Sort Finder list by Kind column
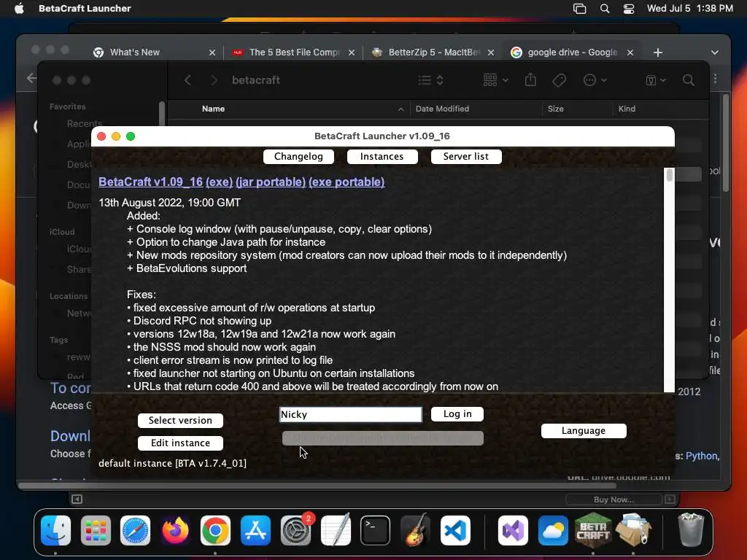 click(x=627, y=109)
